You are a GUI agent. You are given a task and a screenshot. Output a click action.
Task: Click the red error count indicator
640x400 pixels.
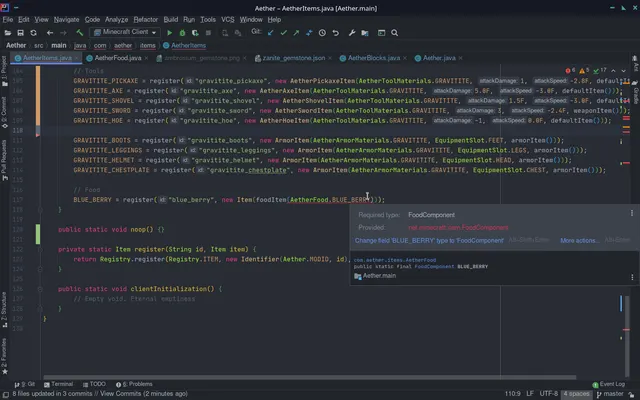570,71
